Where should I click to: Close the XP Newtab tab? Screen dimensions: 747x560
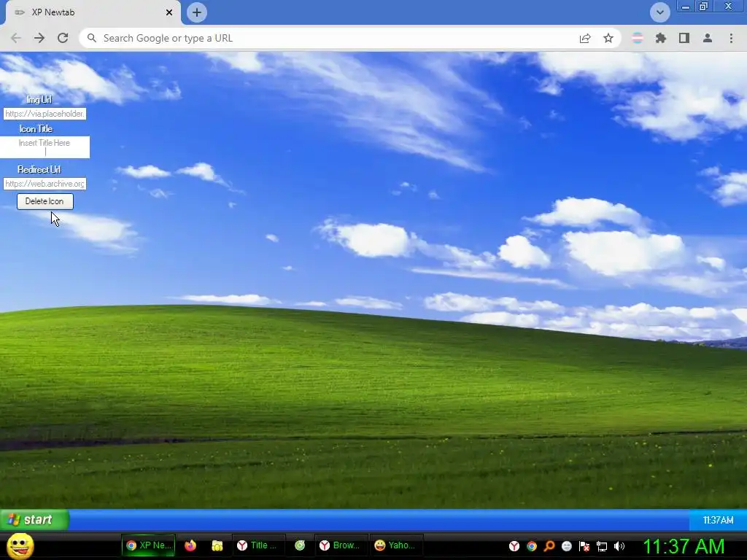169,12
